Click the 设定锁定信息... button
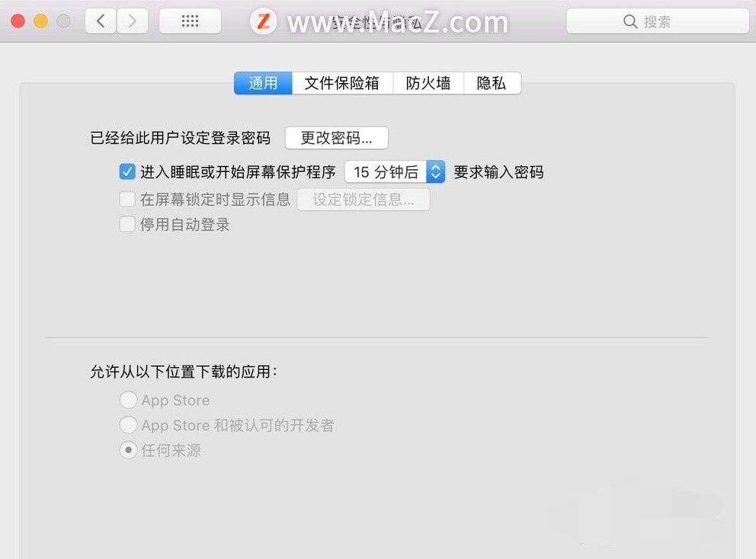Viewport: 756px width, 559px height. click(x=364, y=200)
